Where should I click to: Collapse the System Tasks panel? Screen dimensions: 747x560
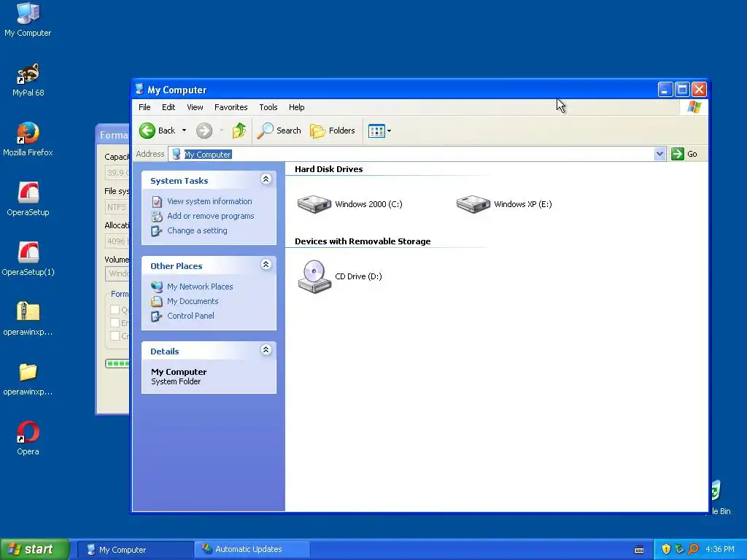click(x=266, y=179)
